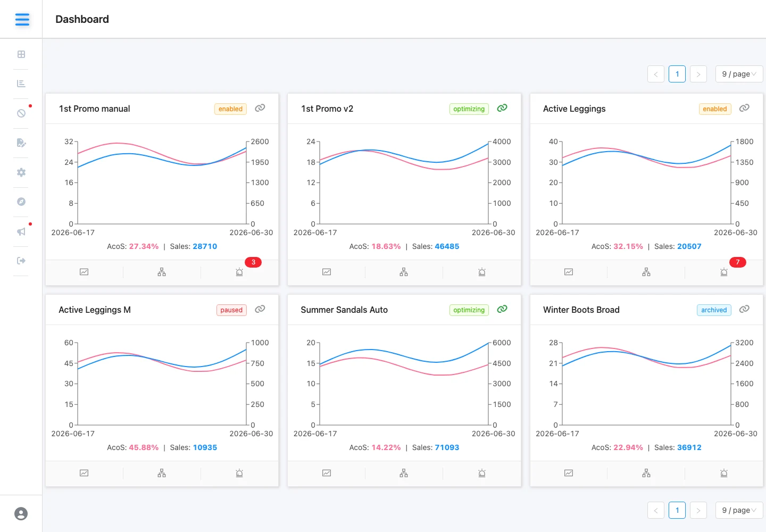
Task: Open chart view for Summer Sandals Auto
Action: [327, 473]
